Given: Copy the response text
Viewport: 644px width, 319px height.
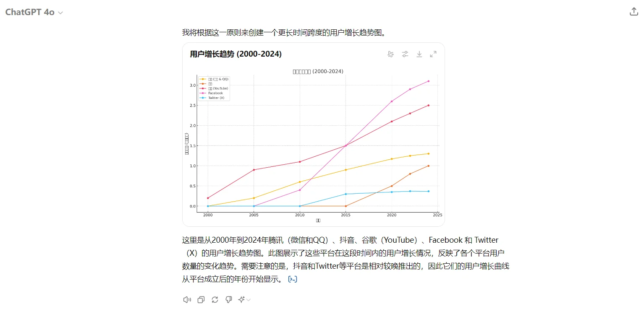Looking at the screenshot, I should [x=201, y=299].
